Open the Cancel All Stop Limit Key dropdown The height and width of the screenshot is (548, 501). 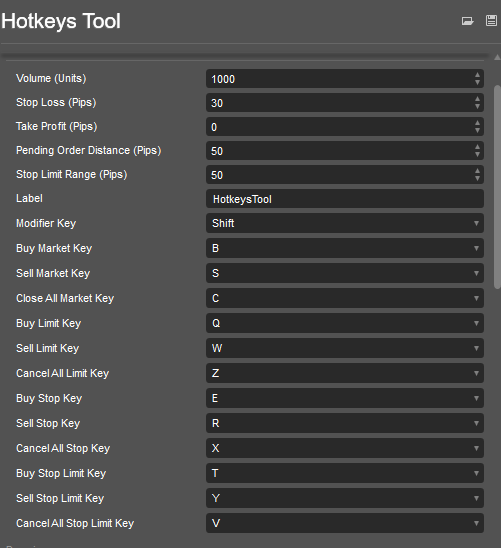[x=345, y=523]
